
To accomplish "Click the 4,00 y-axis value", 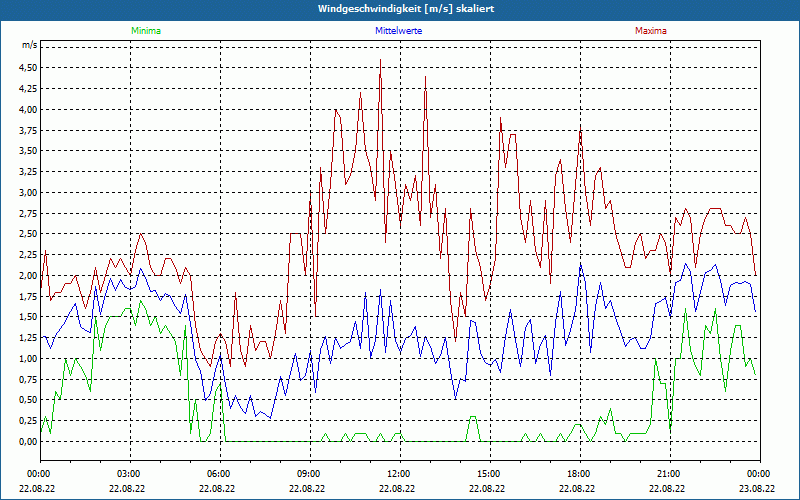I will point(28,110).
